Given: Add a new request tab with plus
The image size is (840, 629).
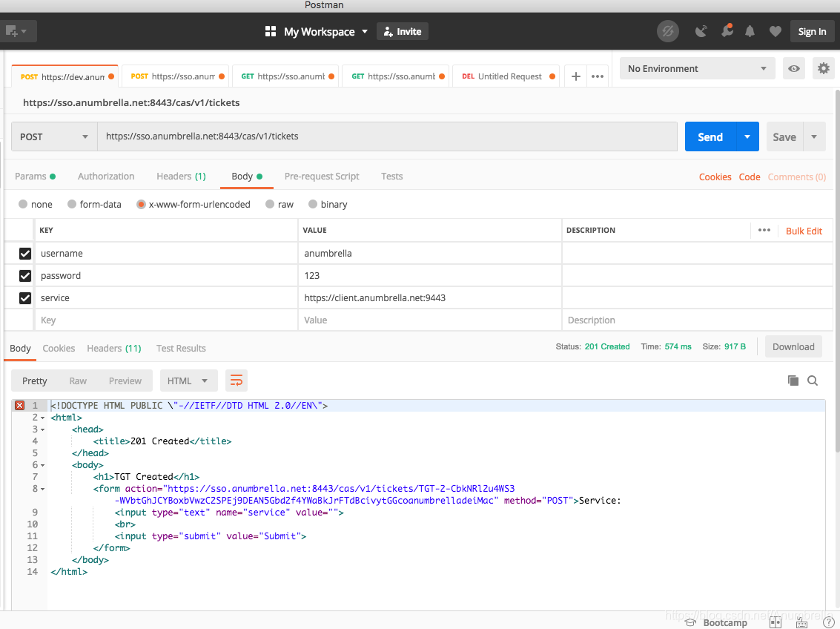Looking at the screenshot, I should point(576,76).
